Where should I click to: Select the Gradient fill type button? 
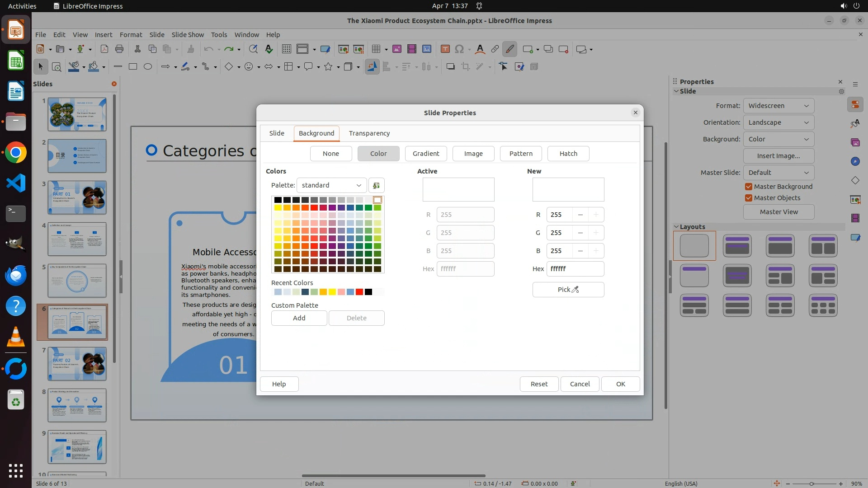425,154
